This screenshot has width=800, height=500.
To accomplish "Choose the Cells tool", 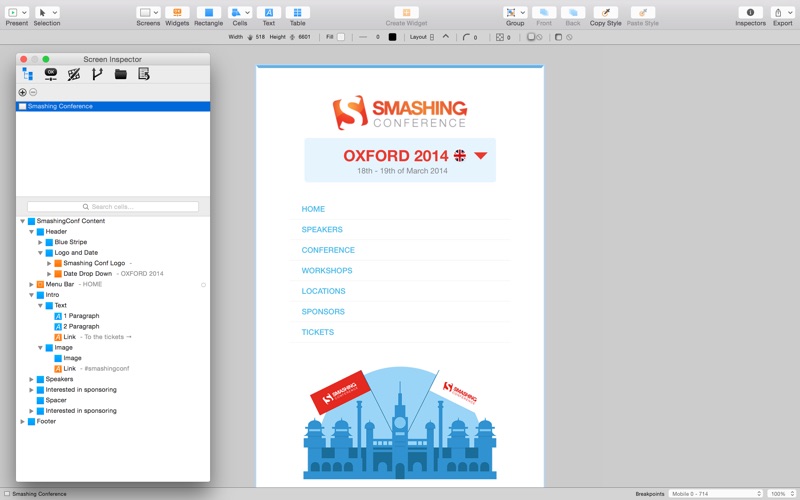I will pos(236,12).
